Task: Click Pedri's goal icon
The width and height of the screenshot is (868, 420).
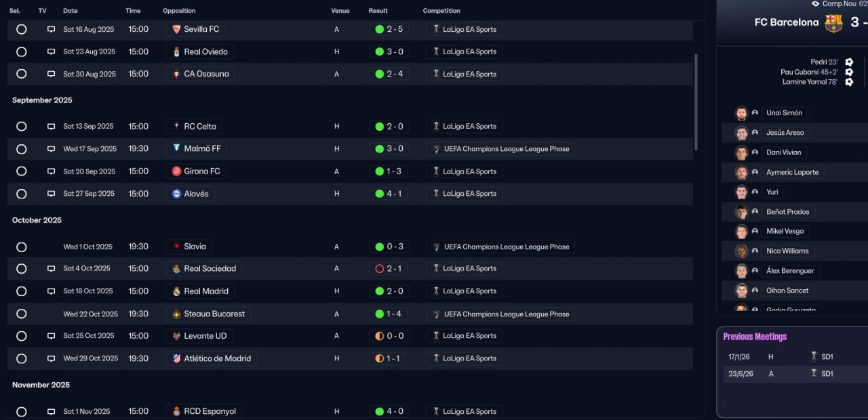Action: pyautogui.click(x=849, y=62)
